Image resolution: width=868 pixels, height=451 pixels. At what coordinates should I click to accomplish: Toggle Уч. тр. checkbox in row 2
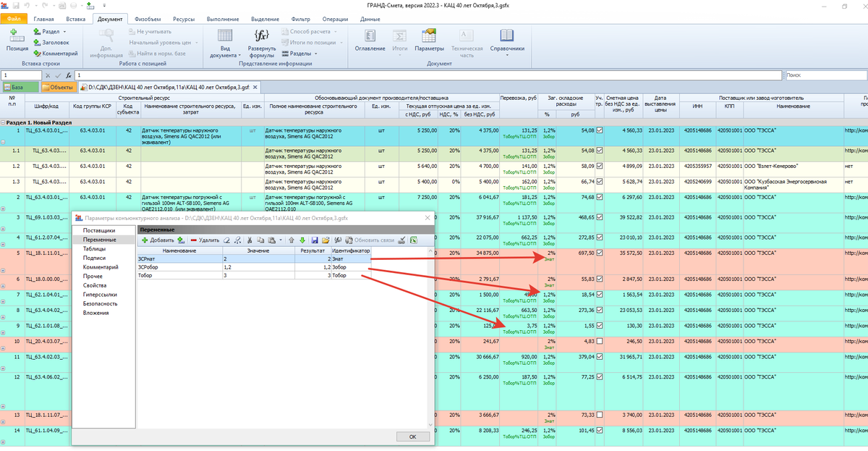coord(599,196)
